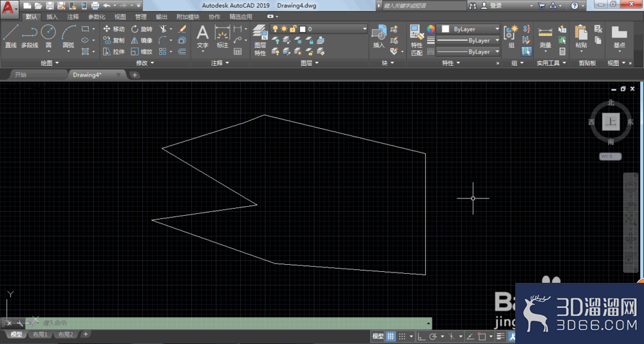Click the Move (移动) tool

[114, 29]
